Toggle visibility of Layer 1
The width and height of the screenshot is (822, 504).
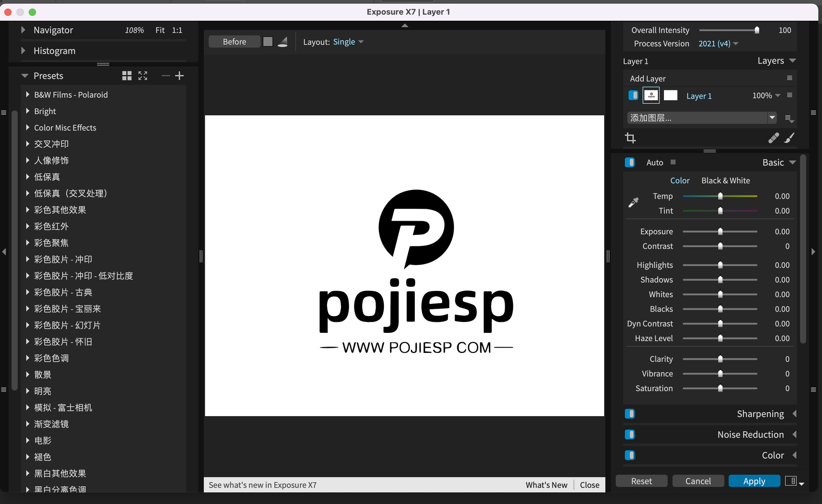[633, 95]
